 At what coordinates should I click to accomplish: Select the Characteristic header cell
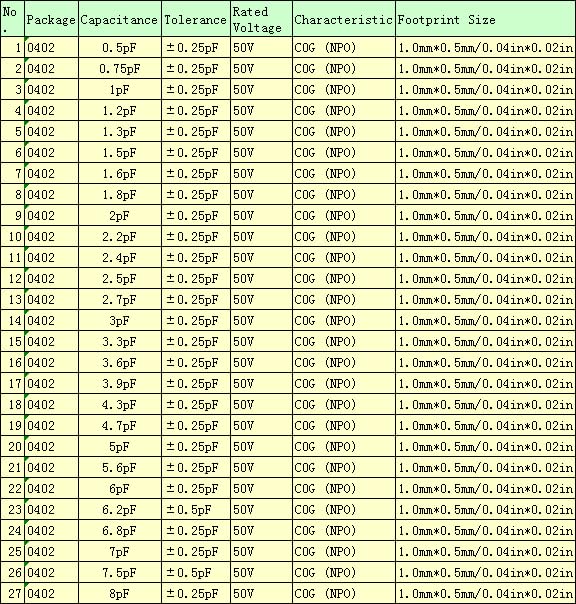point(344,19)
